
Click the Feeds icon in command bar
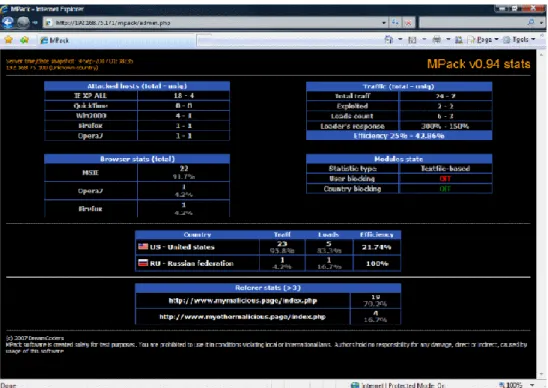click(412, 40)
